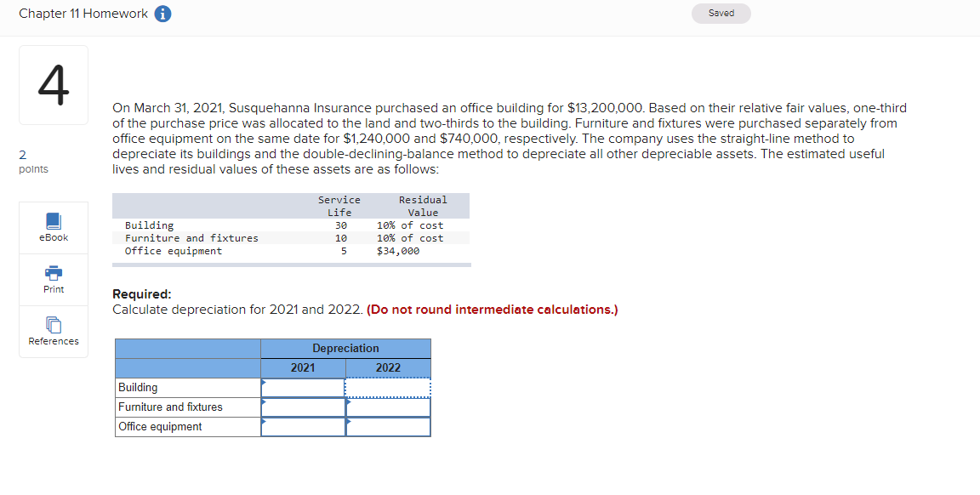Select Furniture and fixtures 2022 input cell
Screen dimensions: 980x495
click(388, 407)
